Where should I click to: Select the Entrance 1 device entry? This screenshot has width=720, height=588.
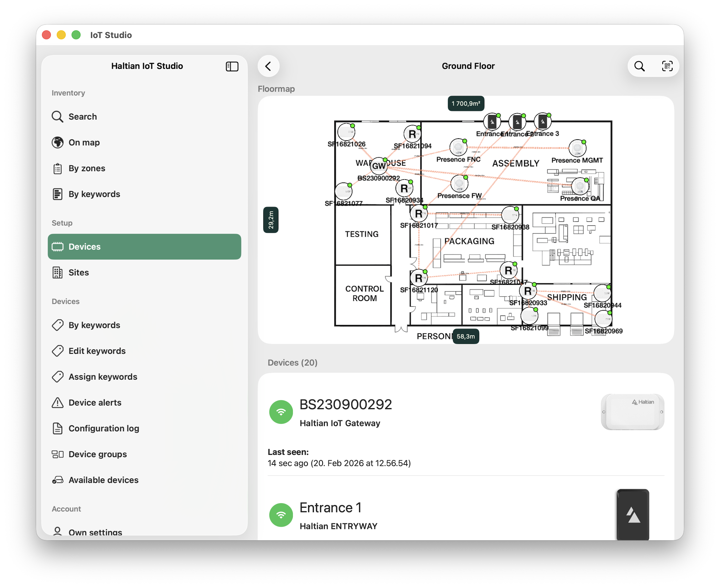coord(331,508)
